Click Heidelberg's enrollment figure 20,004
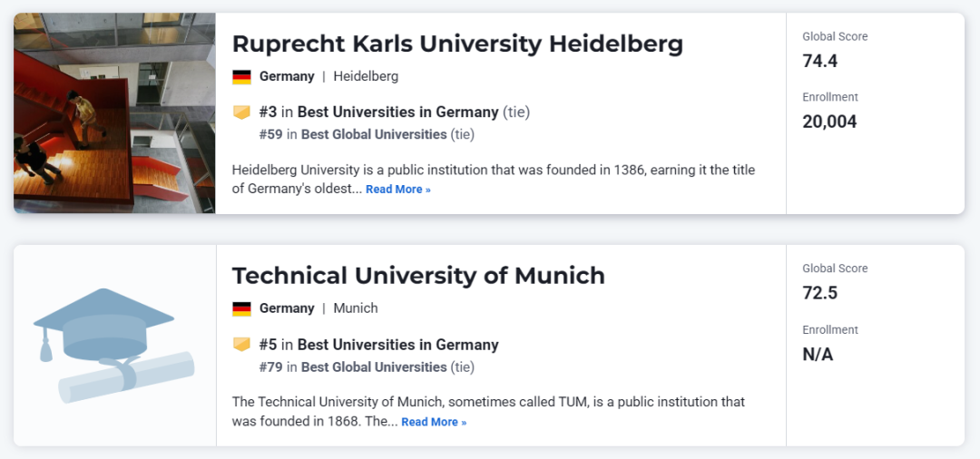Viewport: 980px width, 459px height. pos(829,122)
